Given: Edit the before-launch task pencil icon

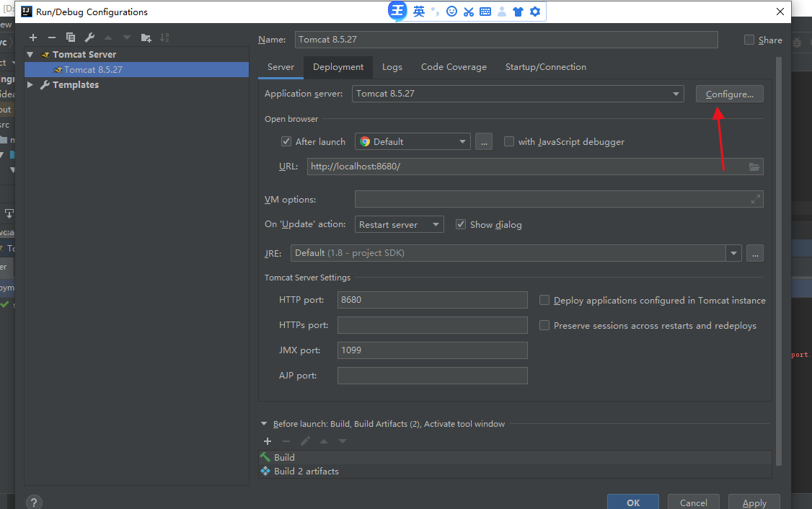Looking at the screenshot, I should 305,441.
